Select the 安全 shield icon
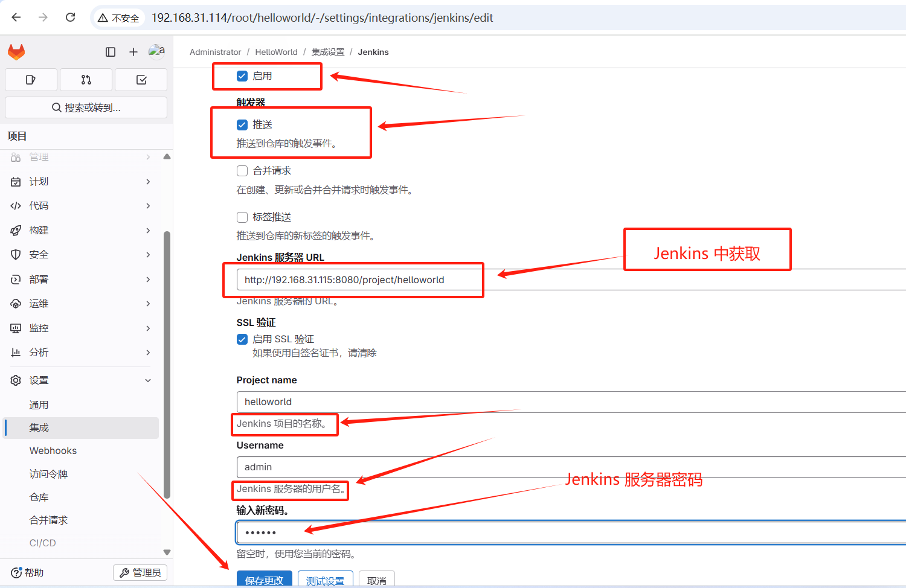This screenshot has width=906, height=588. coord(16,255)
